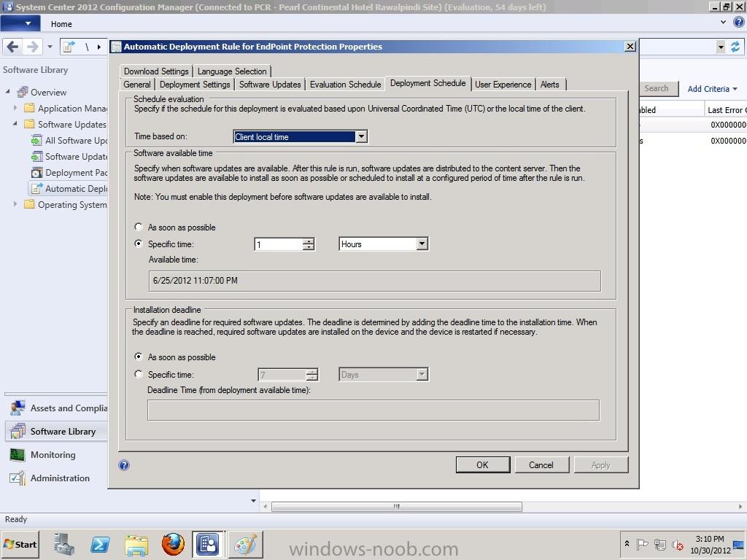
Task: Click the Administration workspace icon
Action: click(x=18, y=478)
